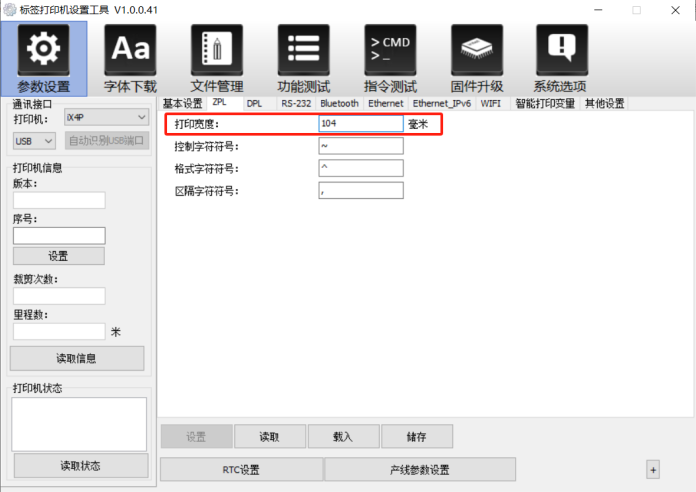Viewport: 696px width, 492px height.
Task: Click the 读取状态 button
Action: [81, 465]
